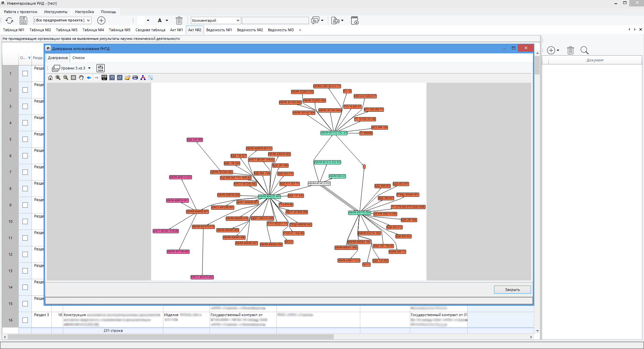Tick the checkbox in row 8
Viewport: 644px width, 349px height.
click(x=25, y=189)
